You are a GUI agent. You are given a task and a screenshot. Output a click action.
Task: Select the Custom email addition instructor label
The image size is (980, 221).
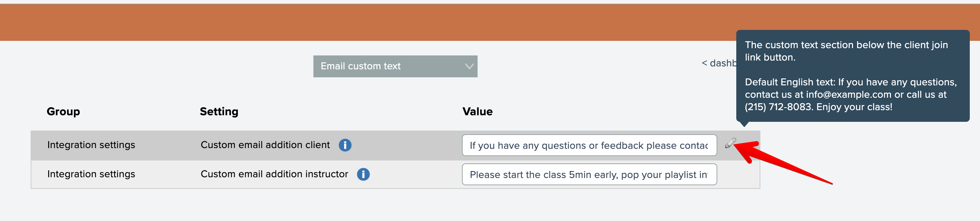274,174
